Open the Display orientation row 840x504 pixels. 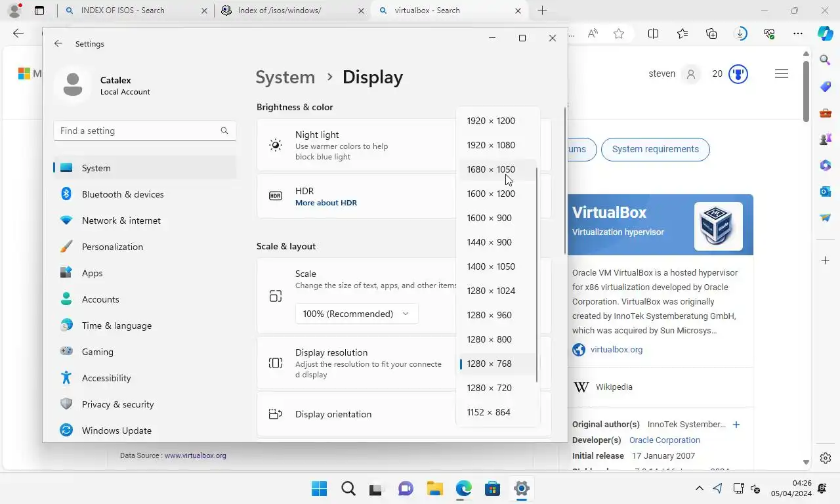[356, 414]
